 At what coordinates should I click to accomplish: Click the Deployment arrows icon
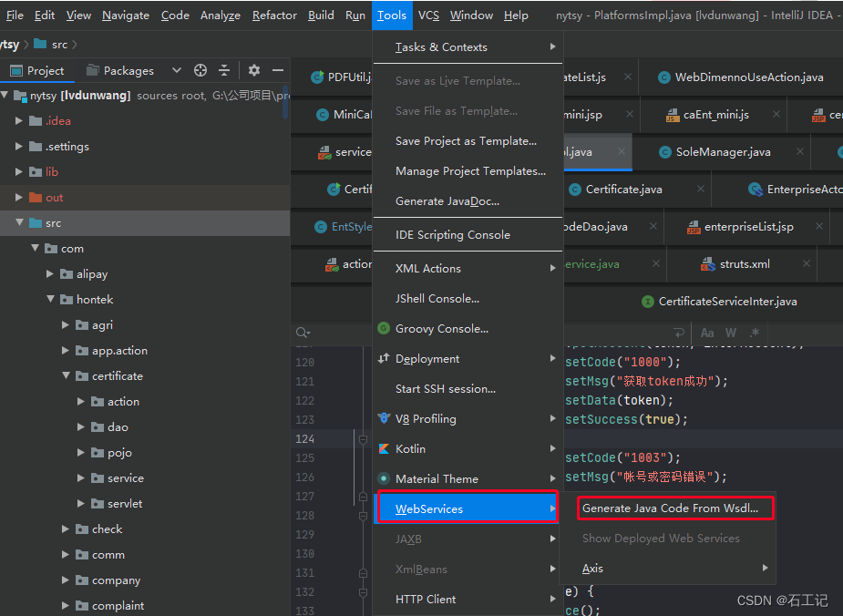coord(384,358)
